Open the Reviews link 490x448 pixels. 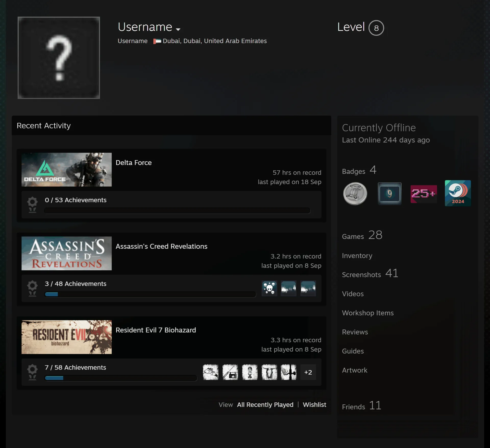(x=355, y=332)
